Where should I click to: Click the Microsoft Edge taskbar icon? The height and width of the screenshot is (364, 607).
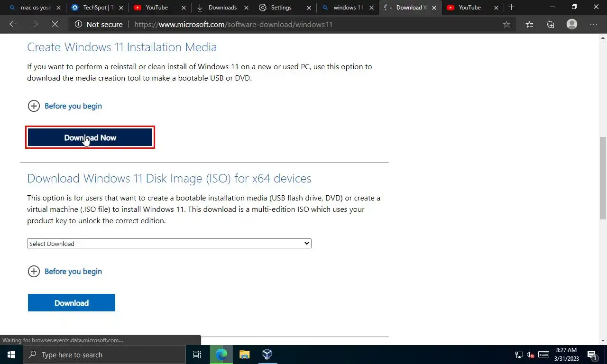[x=221, y=355]
